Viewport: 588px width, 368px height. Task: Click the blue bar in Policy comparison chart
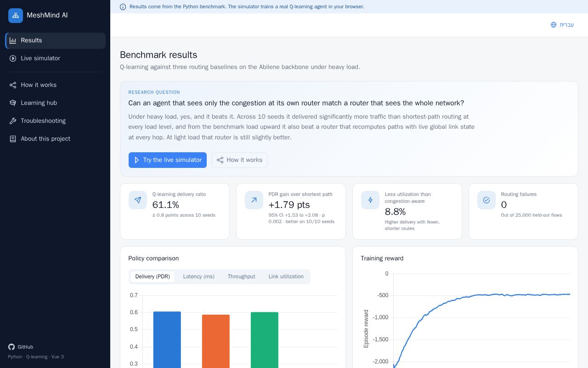[167, 339]
